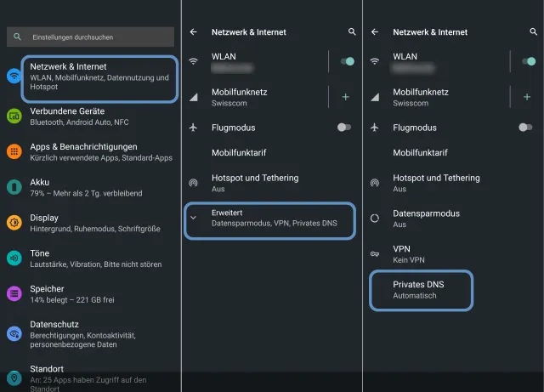544x392 pixels.
Task: Tap the Display settings icon
Action: point(14,222)
